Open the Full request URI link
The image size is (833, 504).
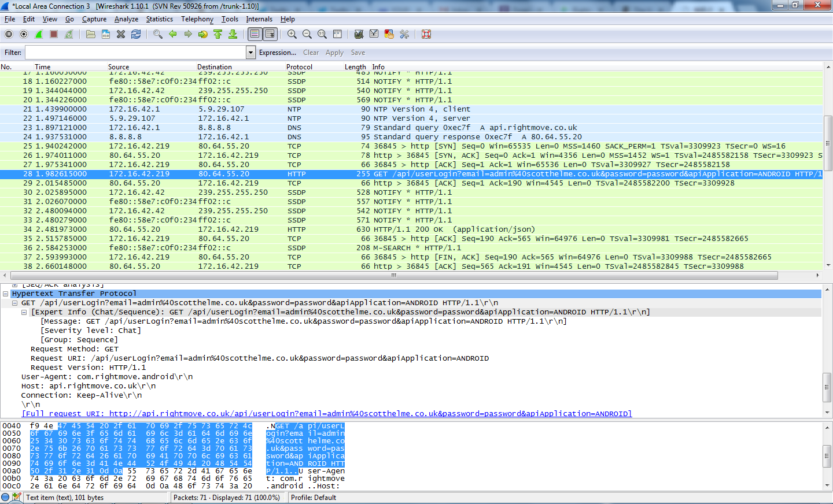tap(327, 414)
